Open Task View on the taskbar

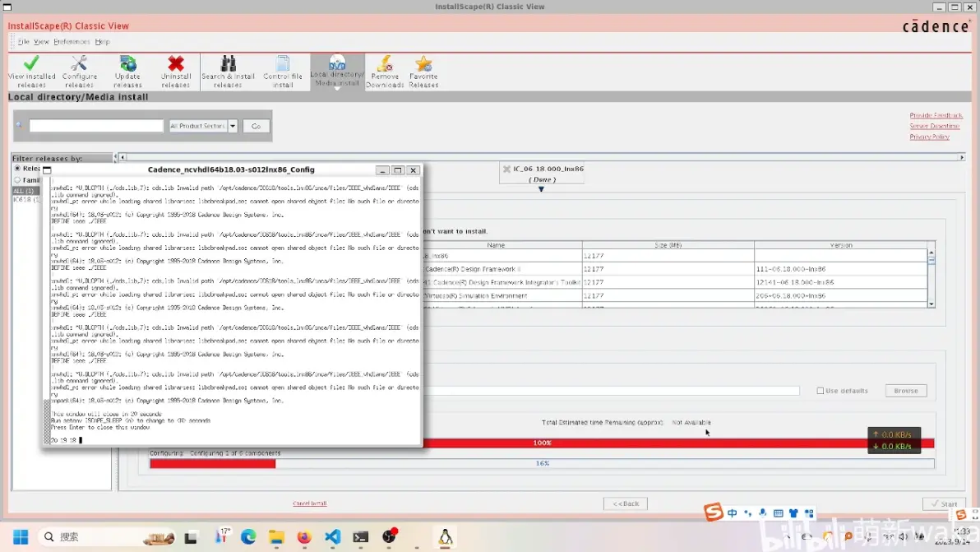(191, 537)
